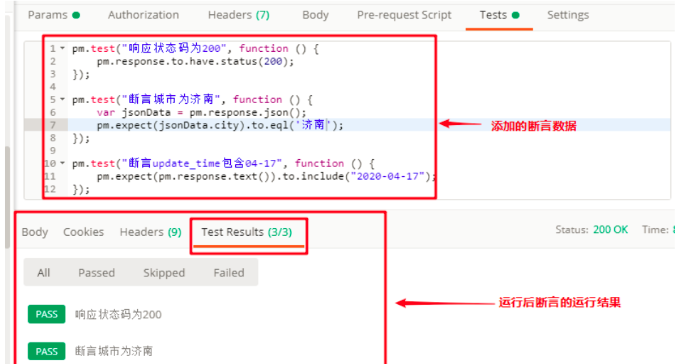
Task: Open the request Settings tab
Action: tap(568, 15)
